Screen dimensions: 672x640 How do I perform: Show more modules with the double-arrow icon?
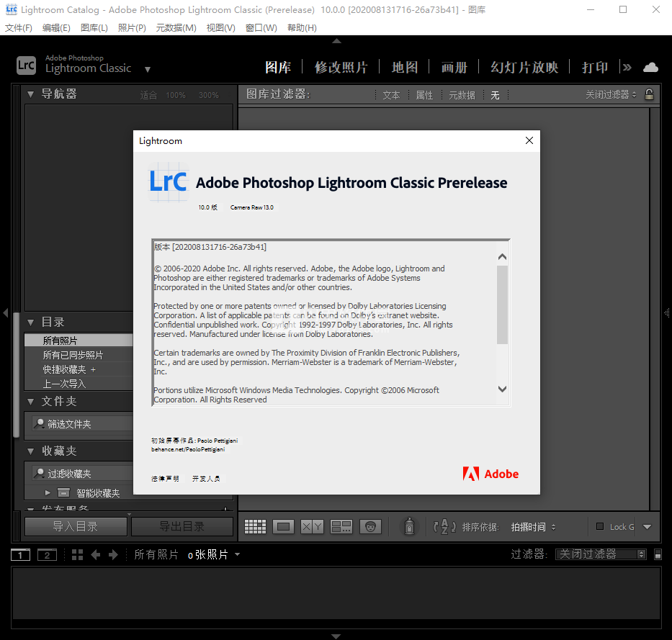pos(627,67)
